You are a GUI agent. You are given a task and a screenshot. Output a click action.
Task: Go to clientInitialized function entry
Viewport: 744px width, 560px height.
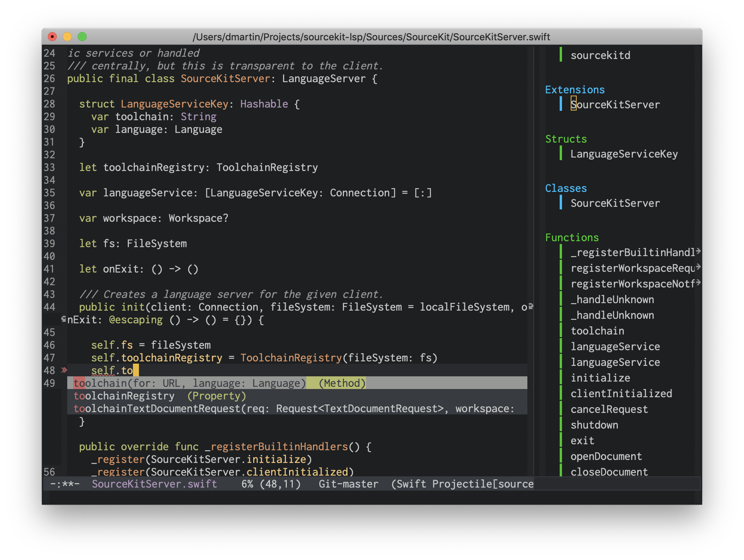[x=621, y=393]
